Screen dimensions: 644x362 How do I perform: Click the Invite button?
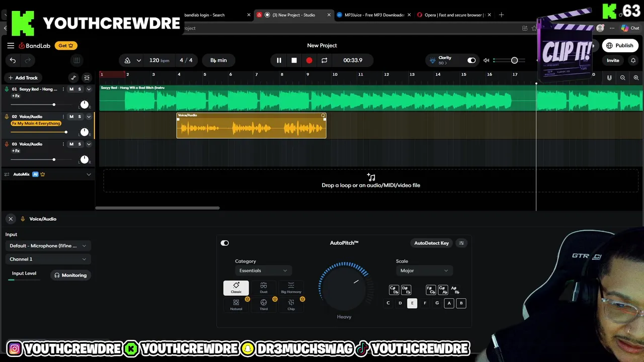click(613, 60)
